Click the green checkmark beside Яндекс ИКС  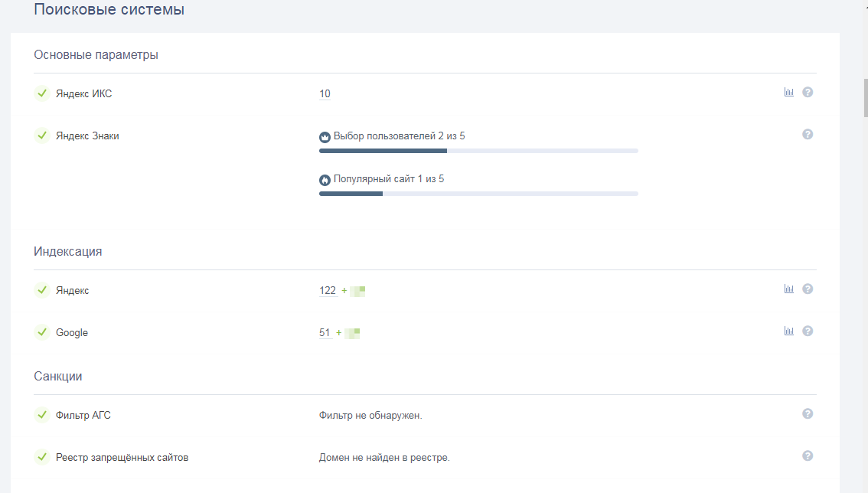point(42,93)
